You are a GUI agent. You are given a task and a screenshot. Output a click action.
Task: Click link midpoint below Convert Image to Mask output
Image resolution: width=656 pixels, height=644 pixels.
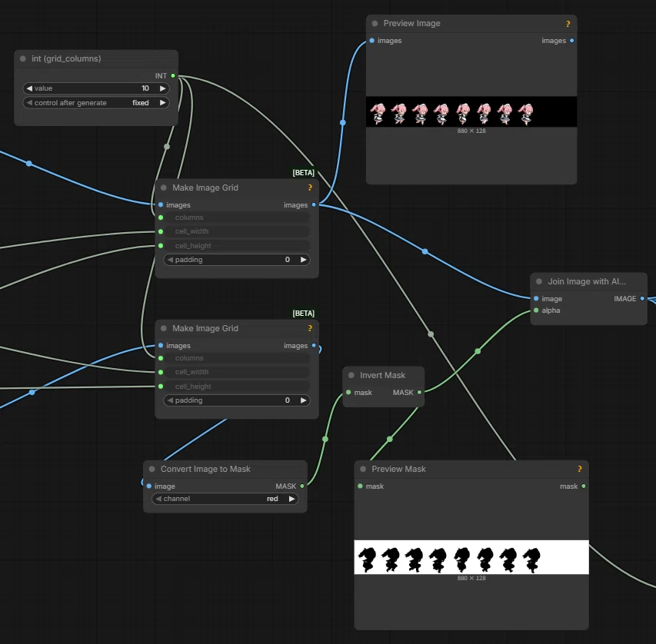point(325,439)
